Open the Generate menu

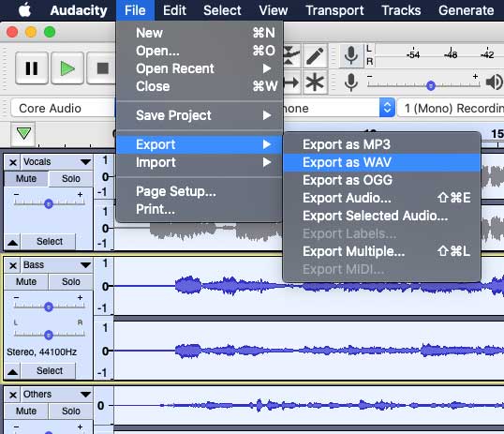click(x=467, y=10)
